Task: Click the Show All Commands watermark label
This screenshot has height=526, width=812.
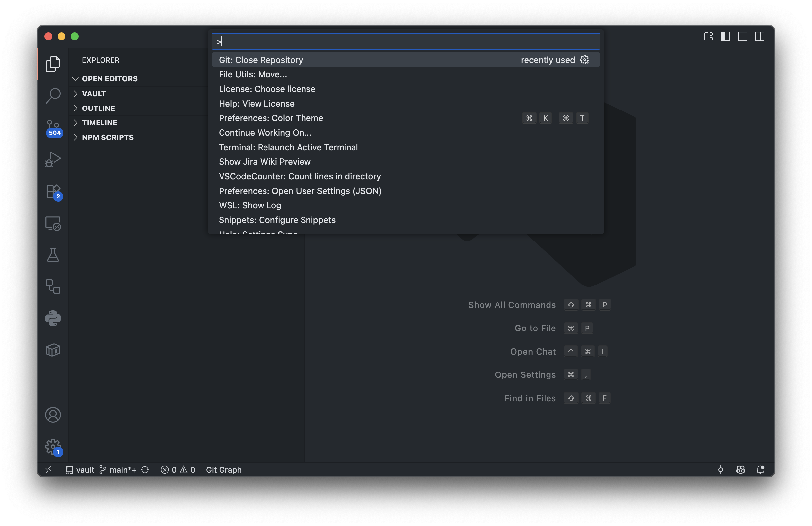Action: 512,305
